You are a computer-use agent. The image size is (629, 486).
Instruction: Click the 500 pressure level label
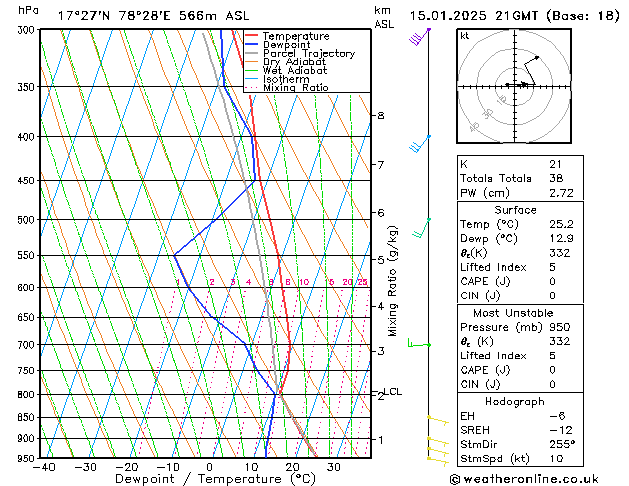pos(28,220)
